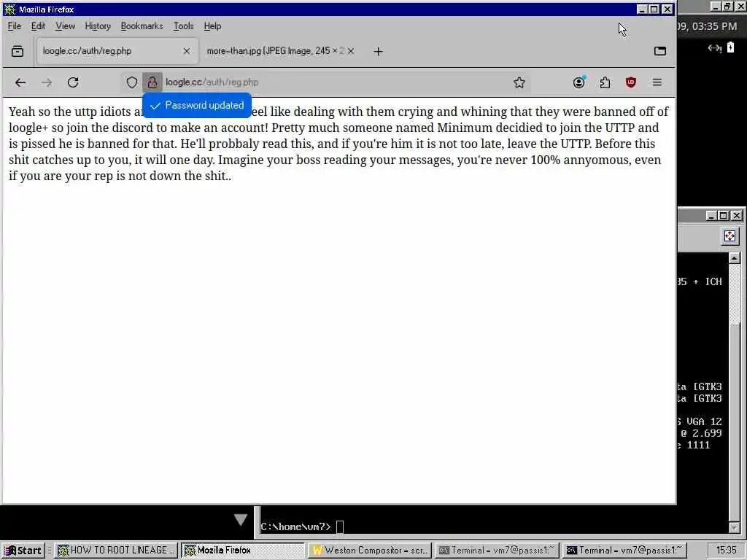Click the password key icon in address bar
The height and width of the screenshot is (560, 747).
(152, 82)
